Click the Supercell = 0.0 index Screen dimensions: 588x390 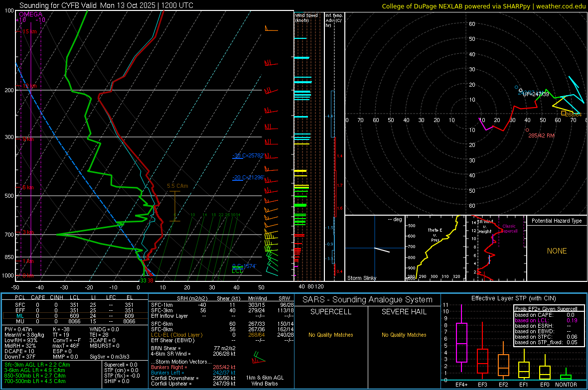(x=121, y=365)
